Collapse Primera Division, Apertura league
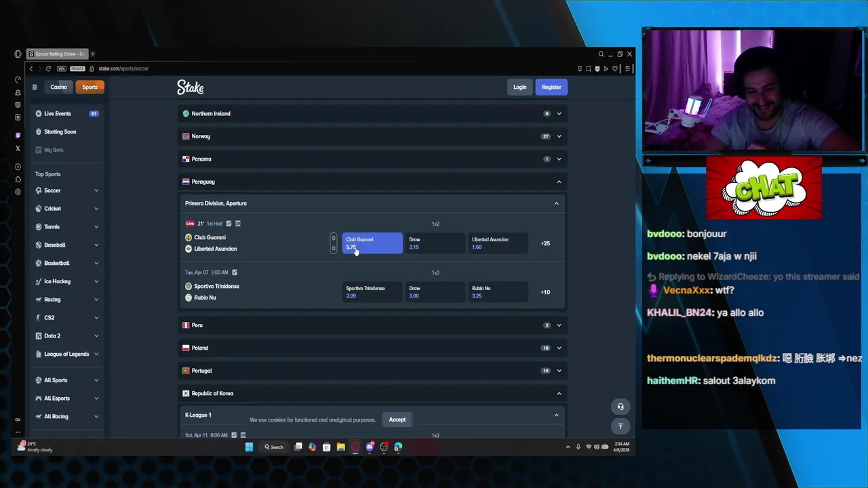This screenshot has width=868, height=488. tap(372, 203)
